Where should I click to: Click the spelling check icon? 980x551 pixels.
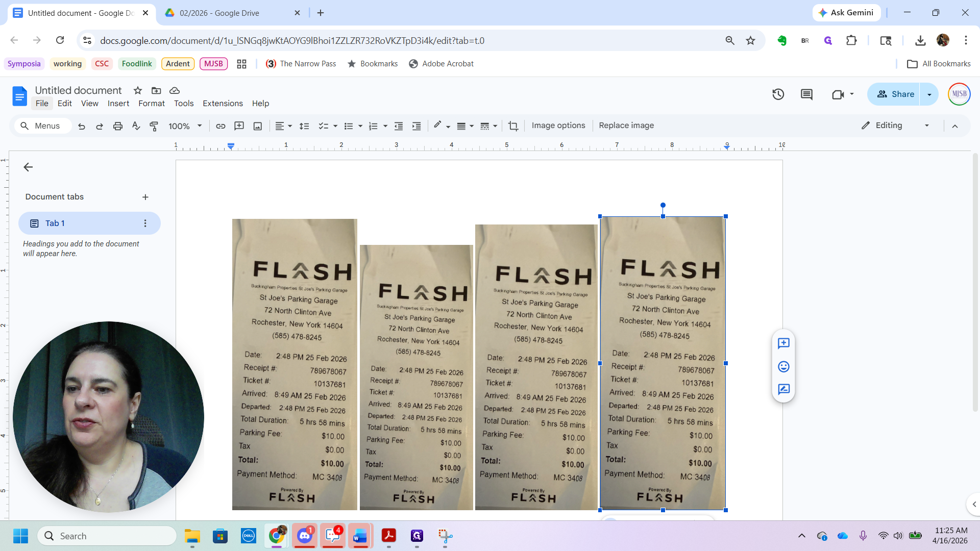pyautogui.click(x=136, y=126)
